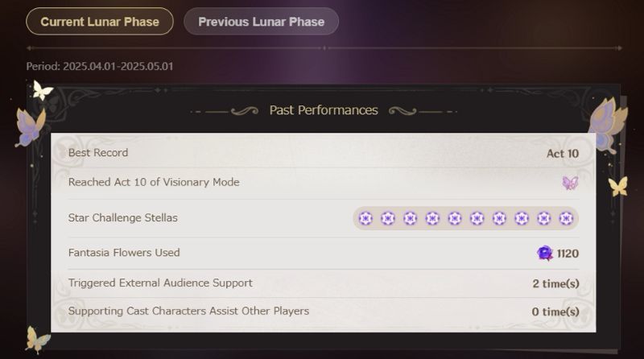Click the Fantasia Flower icon

pyautogui.click(x=545, y=254)
